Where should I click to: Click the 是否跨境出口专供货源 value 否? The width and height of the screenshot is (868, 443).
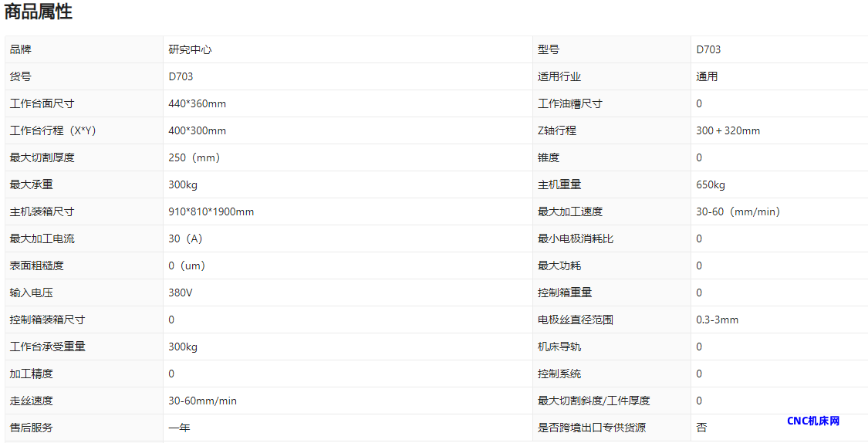[701, 428]
